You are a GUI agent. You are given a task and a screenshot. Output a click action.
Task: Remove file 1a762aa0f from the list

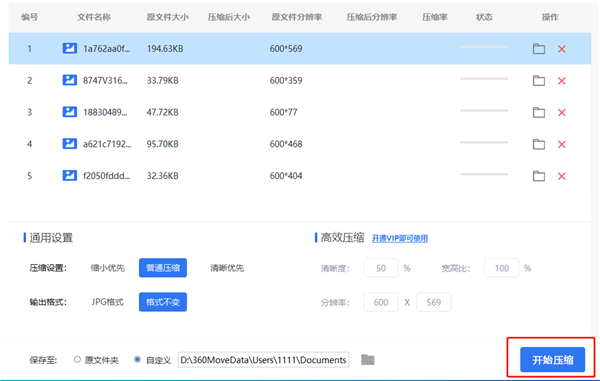click(561, 49)
